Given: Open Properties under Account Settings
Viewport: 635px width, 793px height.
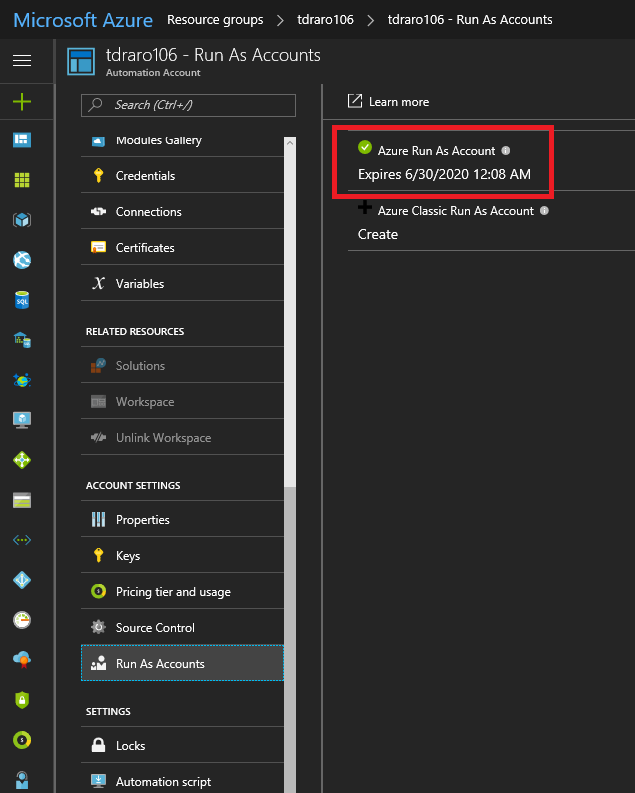Looking at the screenshot, I should pyautogui.click(x=182, y=519).
